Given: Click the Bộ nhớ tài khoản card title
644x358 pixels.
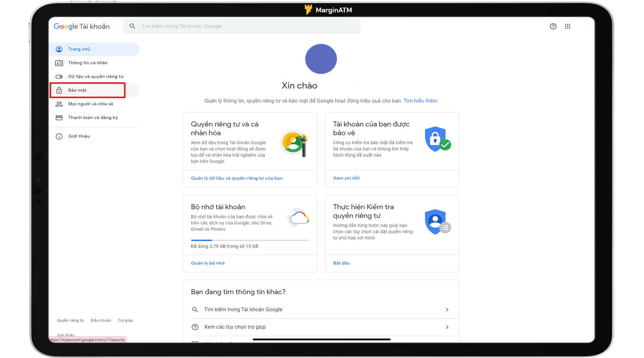Looking at the screenshot, I should click(218, 207).
